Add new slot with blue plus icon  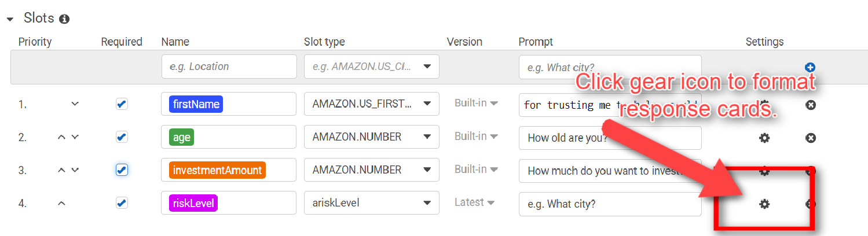click(811, 67)
